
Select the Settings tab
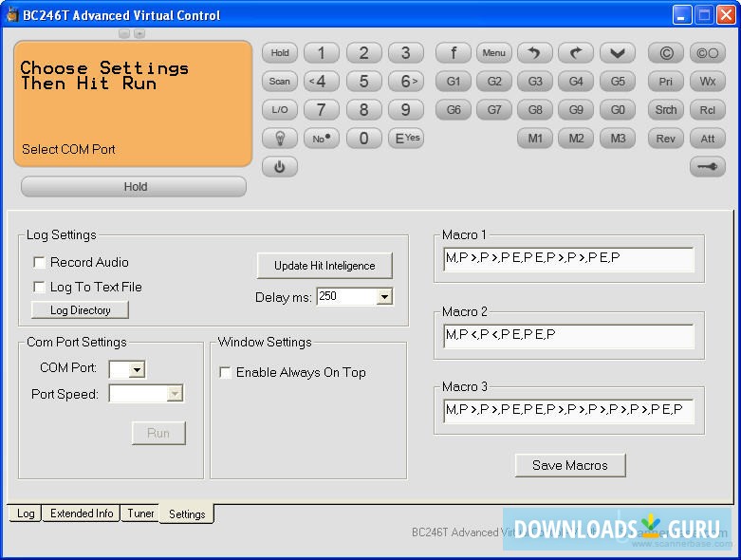187,514
